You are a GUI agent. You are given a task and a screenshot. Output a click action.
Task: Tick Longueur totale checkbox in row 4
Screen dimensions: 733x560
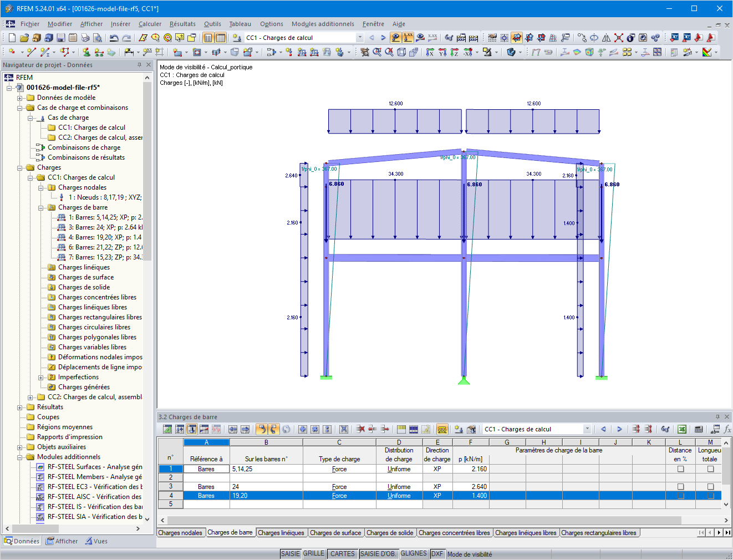[710, 496]
